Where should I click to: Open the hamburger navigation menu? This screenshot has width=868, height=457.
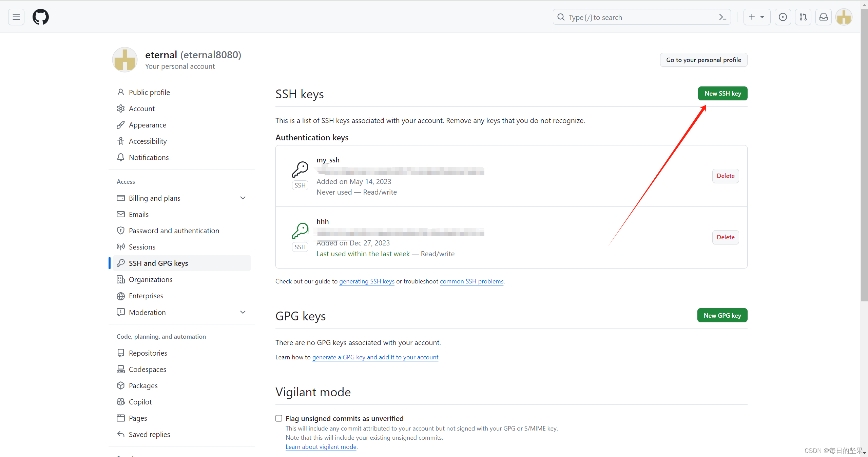pos(16,17)
